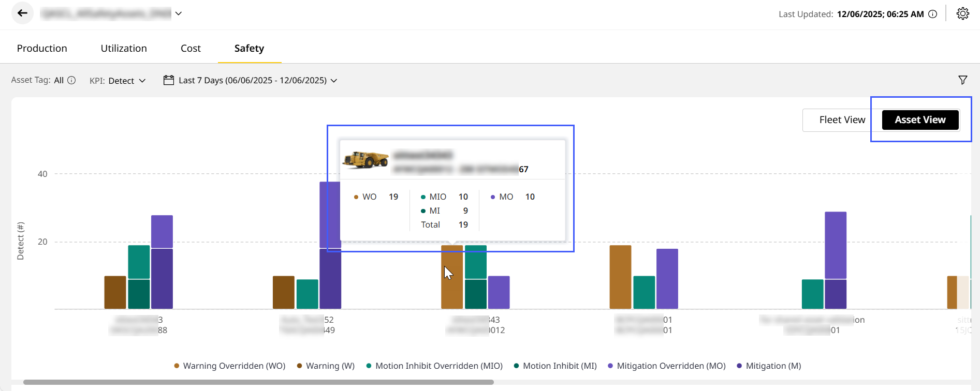Open the Last 7 Days date dropdown

(x=257, y=81)
